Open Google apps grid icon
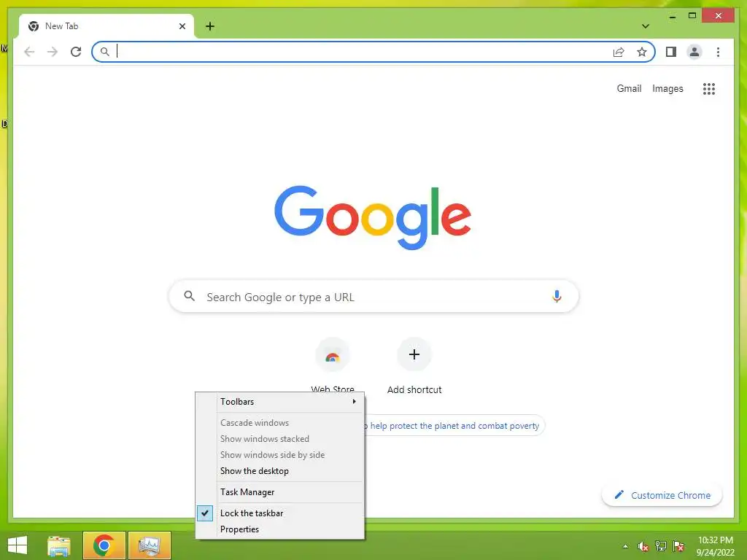Screen dimensions: 747x560 pyautogui.click(x=709, y=88)
